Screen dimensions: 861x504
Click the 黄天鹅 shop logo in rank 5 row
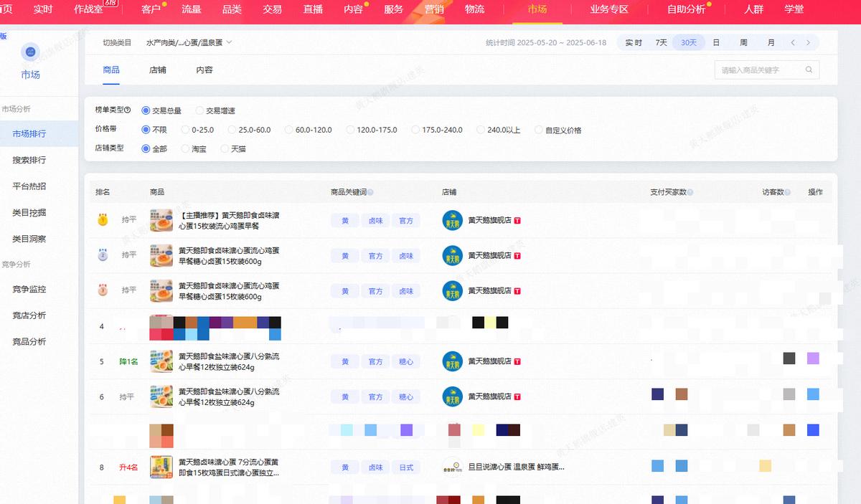click(453, 361)
